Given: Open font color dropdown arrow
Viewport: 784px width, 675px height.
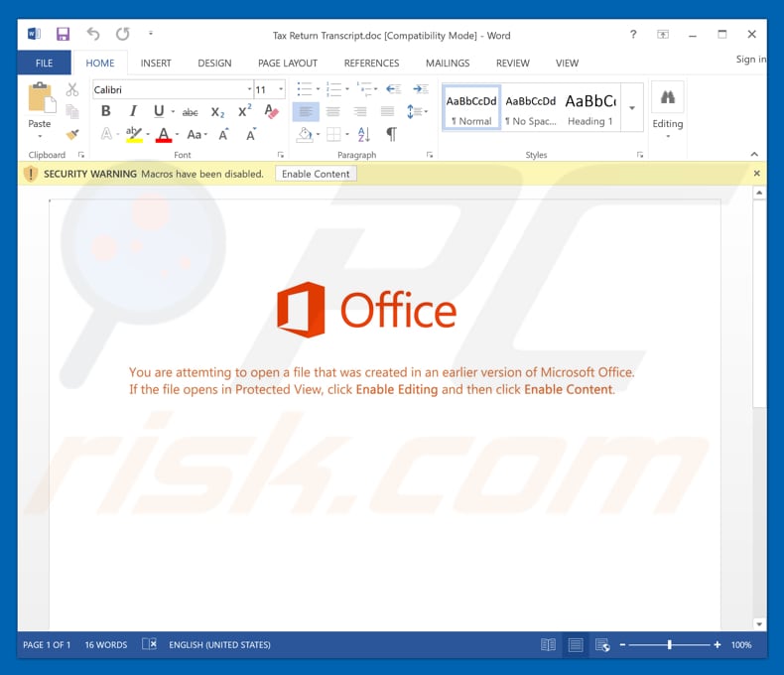Looking at the screenshot, I should pos(177,134).
